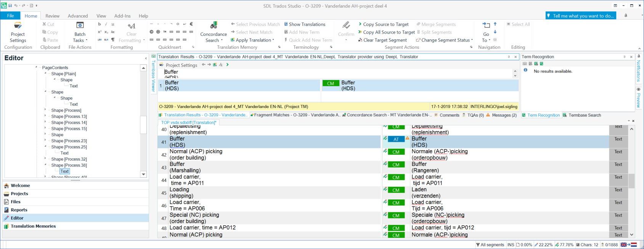Screen dimensions: 644x249
Task: Open the Go To dropdown
Action: click(486, 32)
